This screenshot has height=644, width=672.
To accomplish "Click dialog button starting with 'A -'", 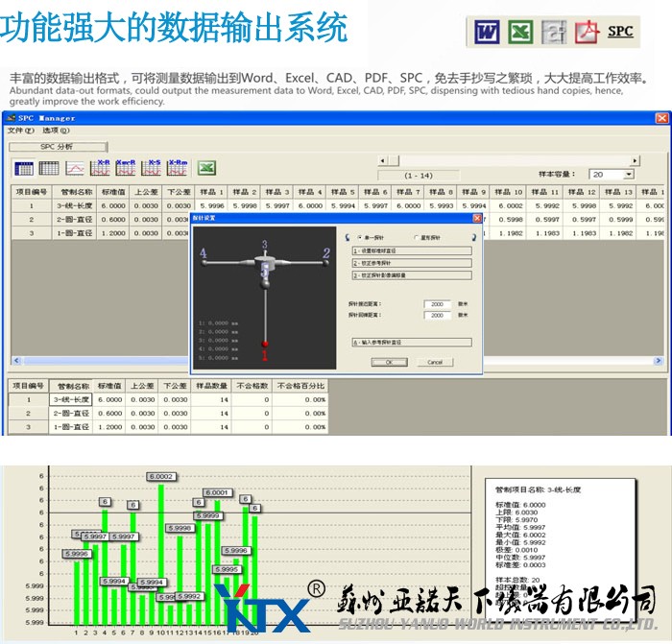I will [412, 343].
